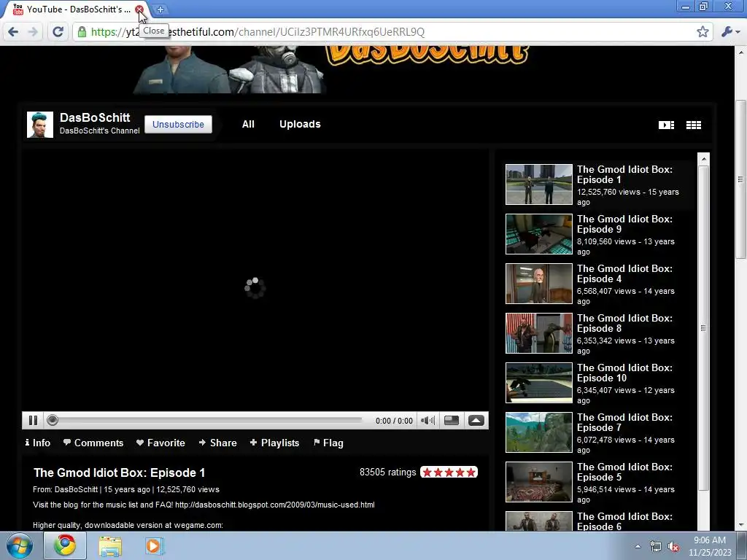Open the Share options

tap(217, 443)
